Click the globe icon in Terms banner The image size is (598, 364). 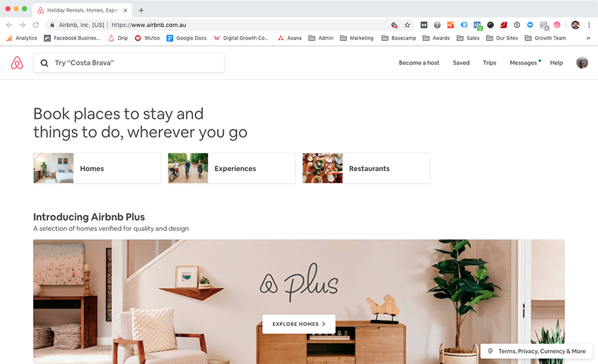point(490,351)
